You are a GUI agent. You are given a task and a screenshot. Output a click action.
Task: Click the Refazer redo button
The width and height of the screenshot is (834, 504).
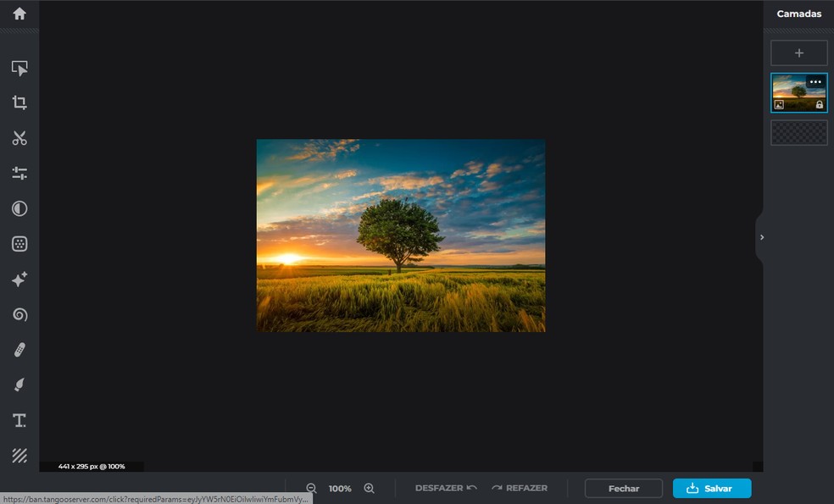click(520, 488)
